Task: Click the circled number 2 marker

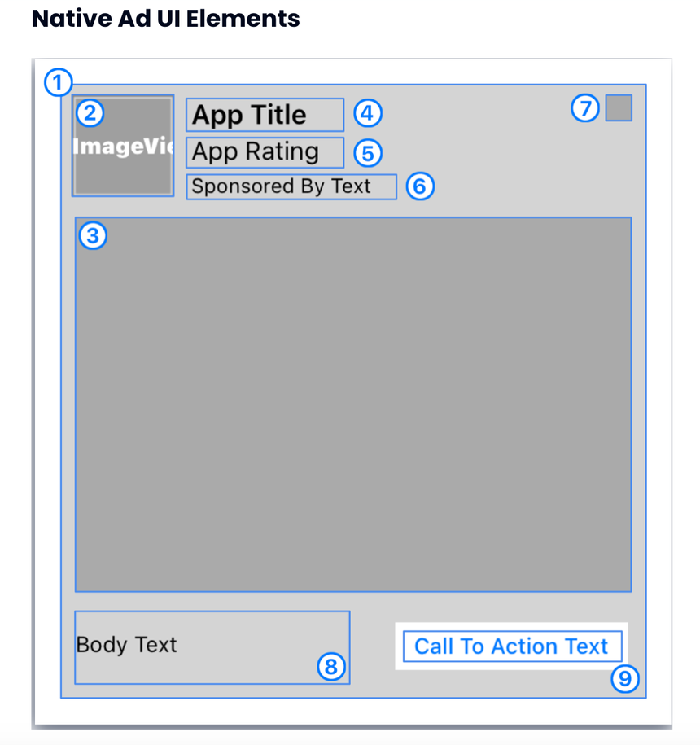Action: (90, 113)
